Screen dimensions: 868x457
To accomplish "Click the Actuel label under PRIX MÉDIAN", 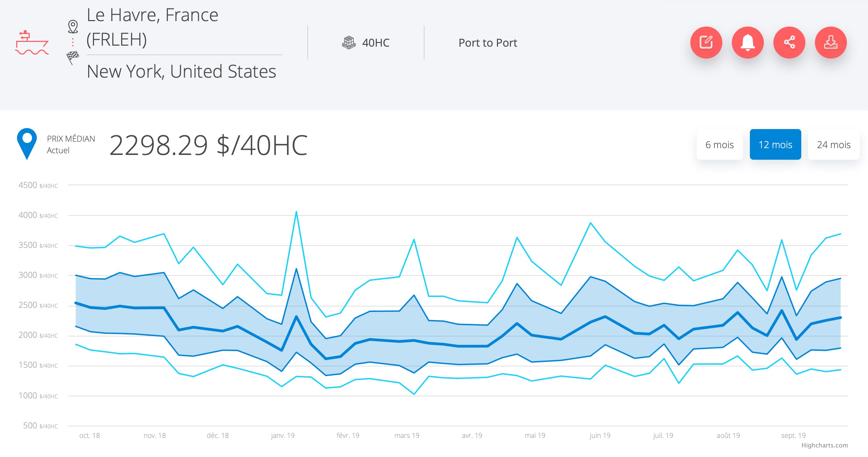I will coord(58,150).
